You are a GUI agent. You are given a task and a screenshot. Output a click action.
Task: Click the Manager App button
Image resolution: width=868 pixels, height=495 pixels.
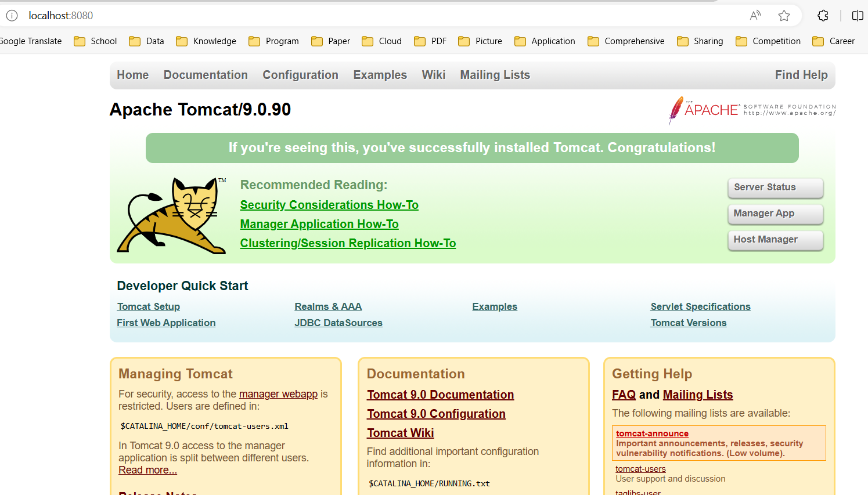(x=775, y=214)
